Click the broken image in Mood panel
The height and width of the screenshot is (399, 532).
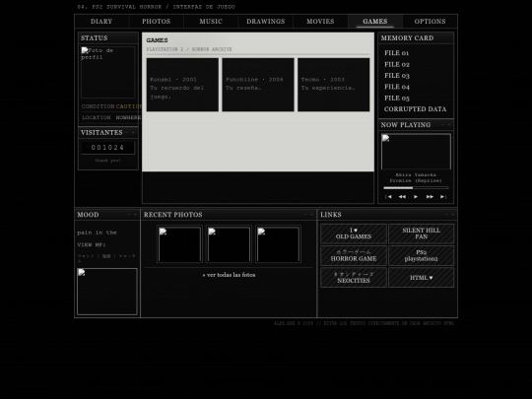coord(107,292)
